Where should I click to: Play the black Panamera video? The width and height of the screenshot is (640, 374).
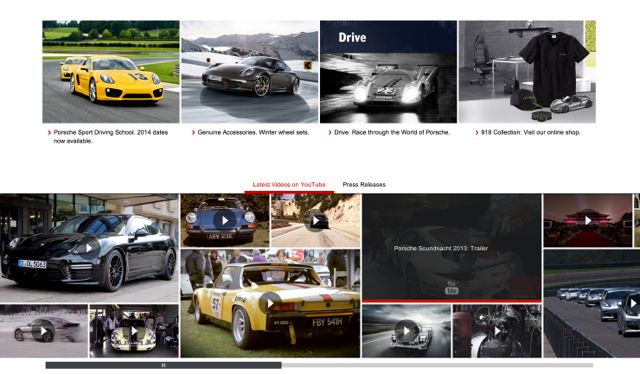pyautogui.click(x=89, y=248)
